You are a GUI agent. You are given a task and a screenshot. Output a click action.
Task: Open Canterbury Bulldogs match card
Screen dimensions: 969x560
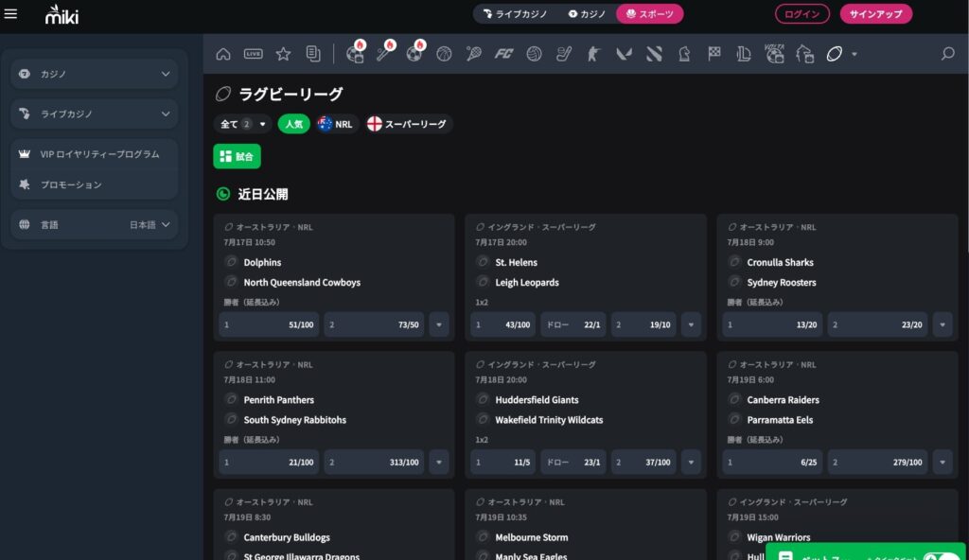click(334, 525)
